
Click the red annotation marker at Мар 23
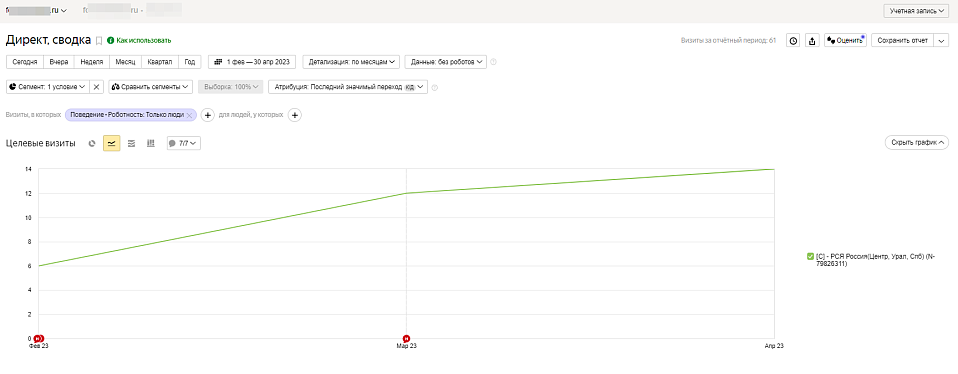coord(406,339)
